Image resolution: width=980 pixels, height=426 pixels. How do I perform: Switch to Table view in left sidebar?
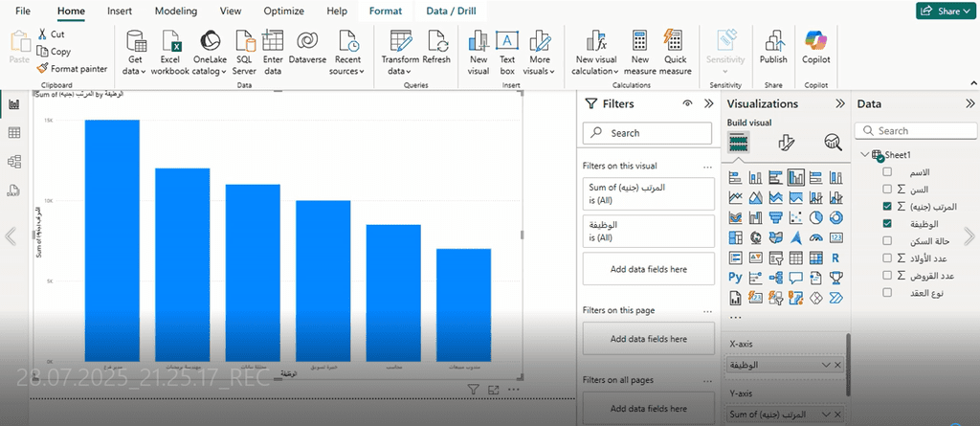tap(14, 133)
